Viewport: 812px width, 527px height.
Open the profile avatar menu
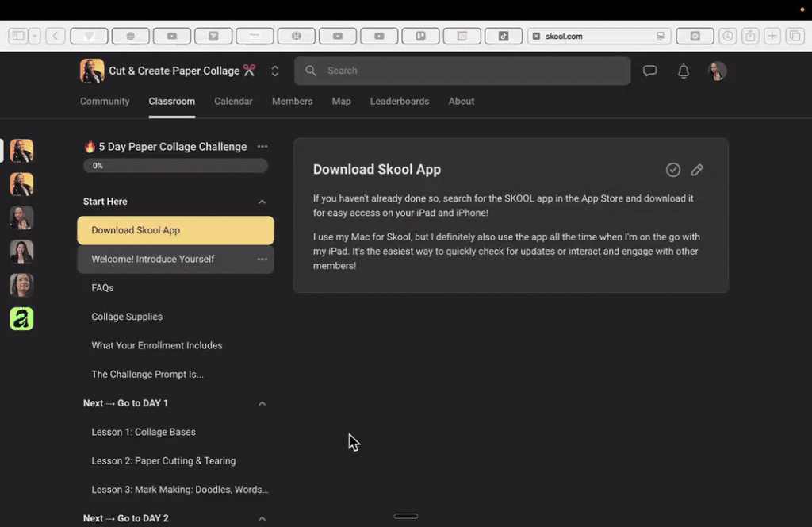pyautogui.click(x=717, y=71)
